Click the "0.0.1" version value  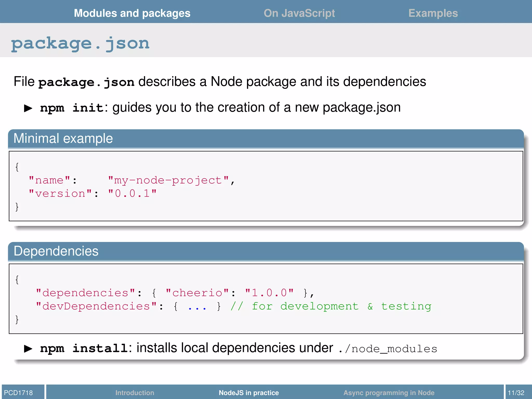132,193
